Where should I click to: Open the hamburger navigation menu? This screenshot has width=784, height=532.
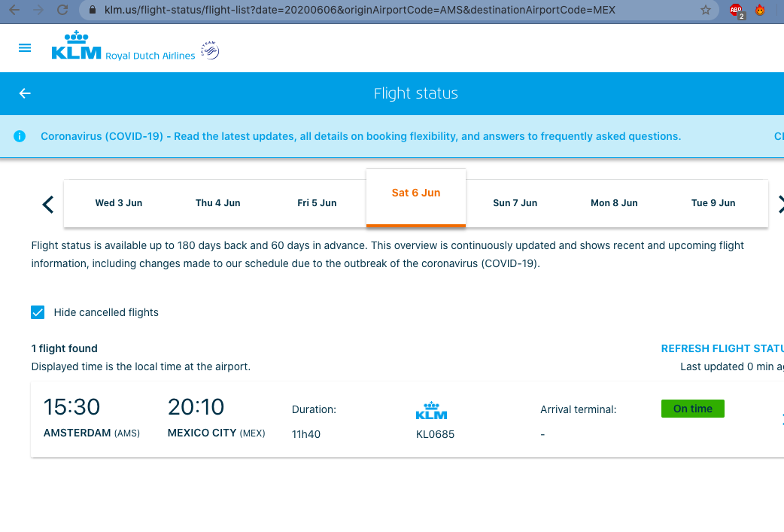pos(25,48)
